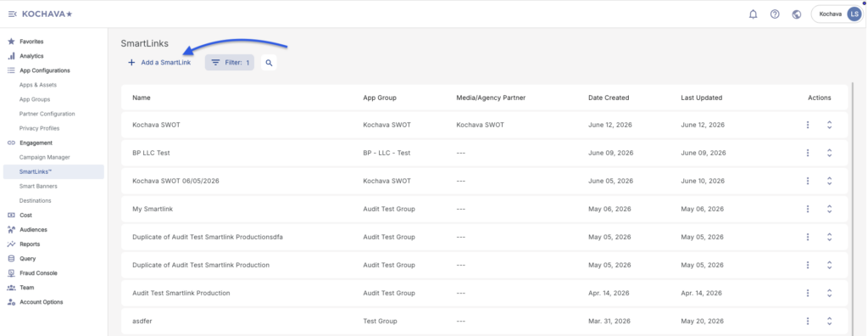The width and height of the screenshot is (868, 336).
Task: Open Cost in the sidebar
Action: [25, 216]
